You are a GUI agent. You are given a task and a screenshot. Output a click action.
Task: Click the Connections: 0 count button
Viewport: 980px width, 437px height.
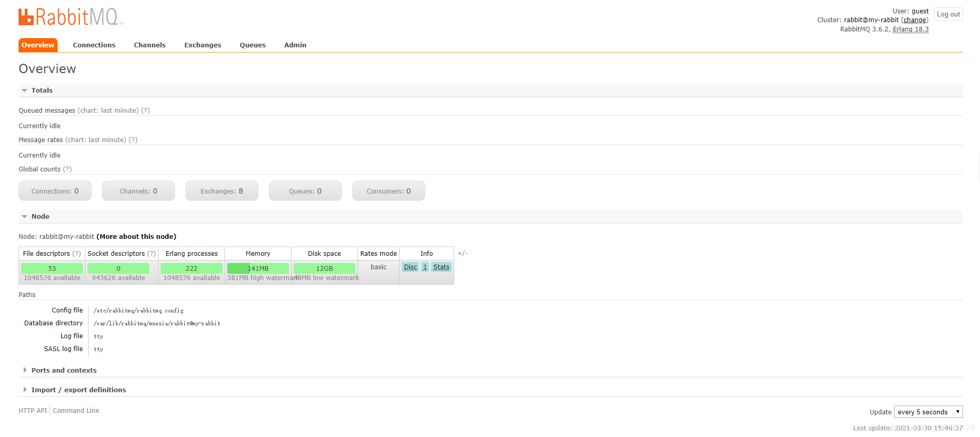tap(55, 191)
